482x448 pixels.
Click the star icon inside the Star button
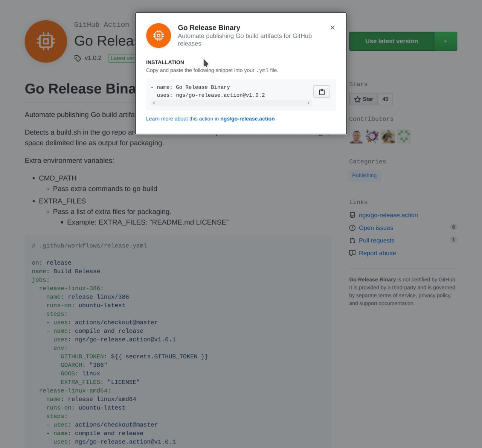click(x=357, y=99)
